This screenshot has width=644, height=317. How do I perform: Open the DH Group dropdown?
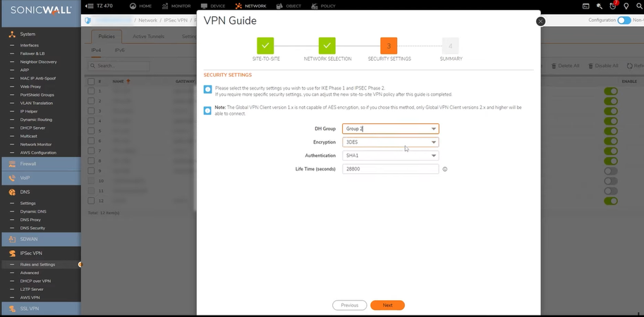(390, 129)
